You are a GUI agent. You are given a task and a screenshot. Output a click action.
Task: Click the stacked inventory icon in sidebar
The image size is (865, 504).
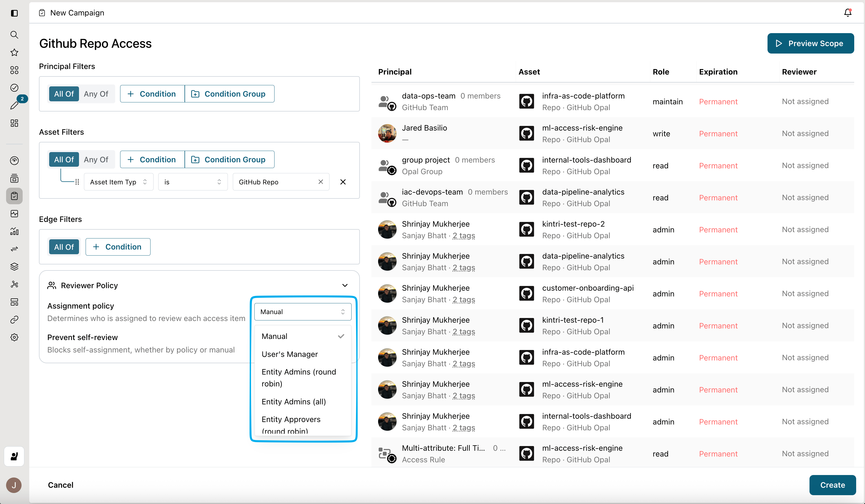(14, 178)
